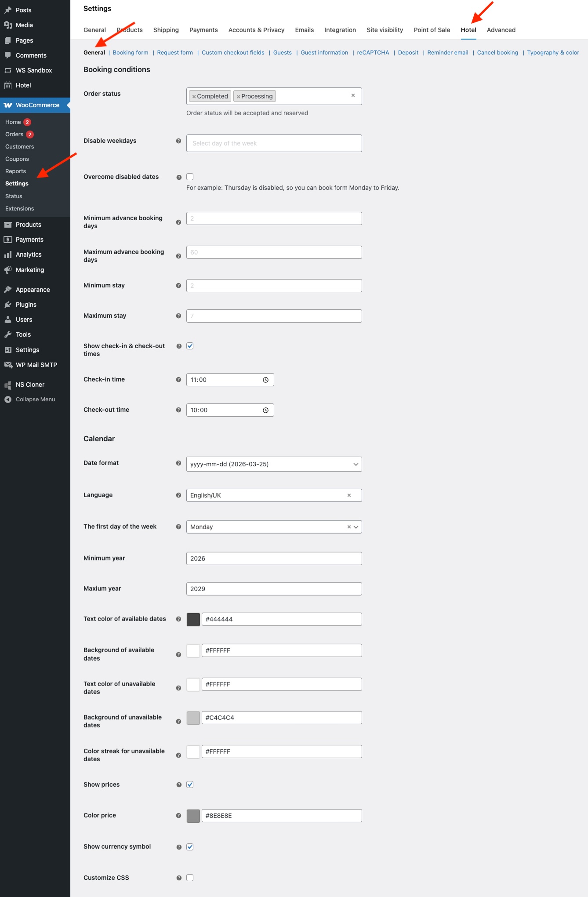Go to the Booking form section
This screenshot has height=897, width=588.
pyautogui.click(x=131, y=53)
